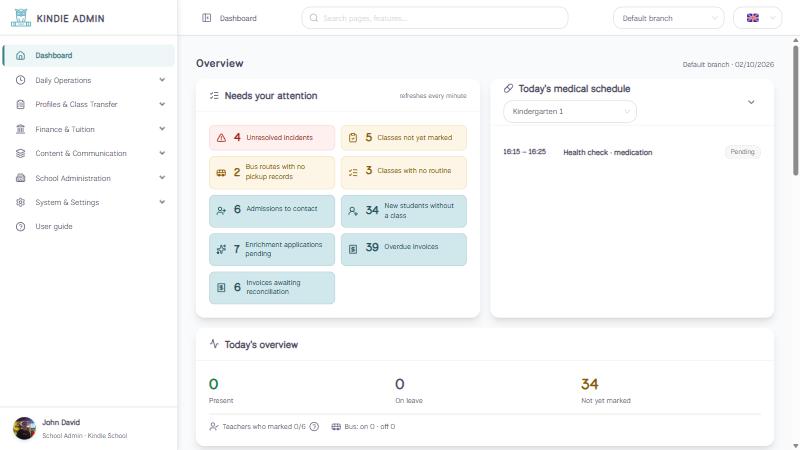Click the System & Settings gear icon
800x450 pixels.
pos(20,202)
